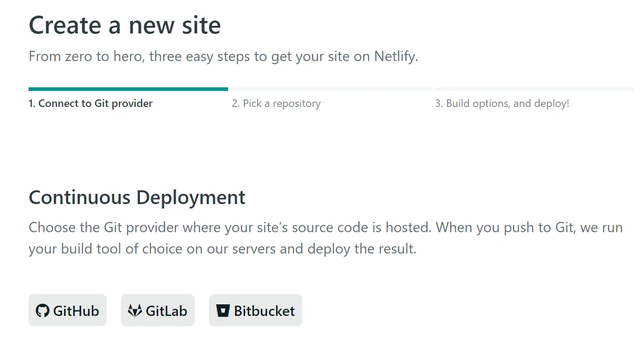Click the "your build tool of choice" line
Viewport: 644px width, 344px height.
[x=222, y=249]
